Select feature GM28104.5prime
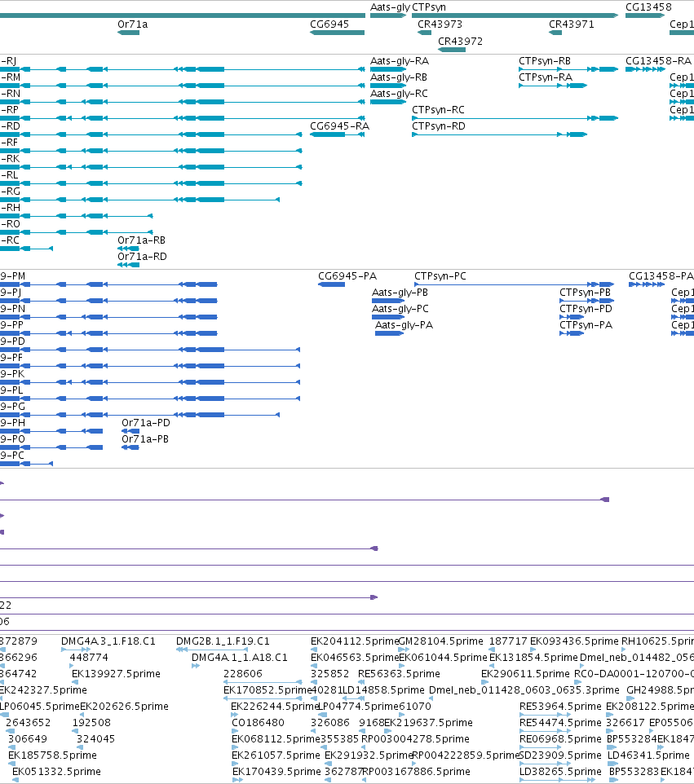Image resolution: width=694 pixels, height=784 pixels. [x=441, y=641]
